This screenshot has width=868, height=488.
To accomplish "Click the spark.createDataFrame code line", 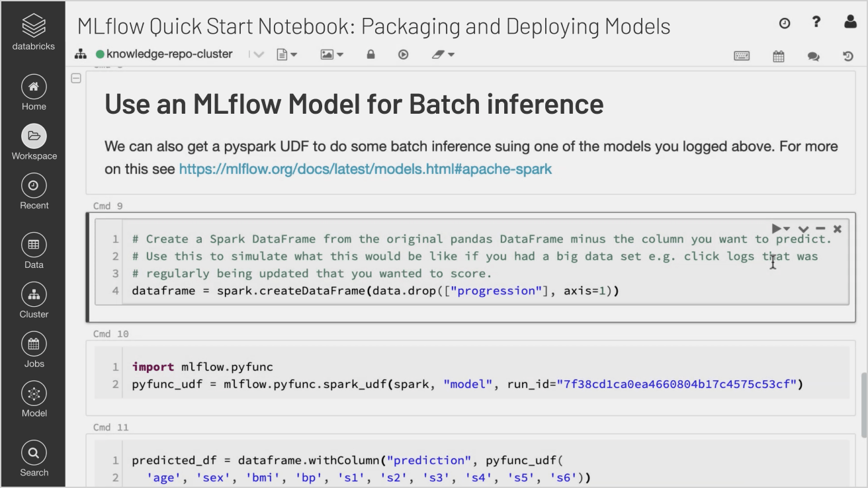I will pyautogui.click(x=375, y=290).
